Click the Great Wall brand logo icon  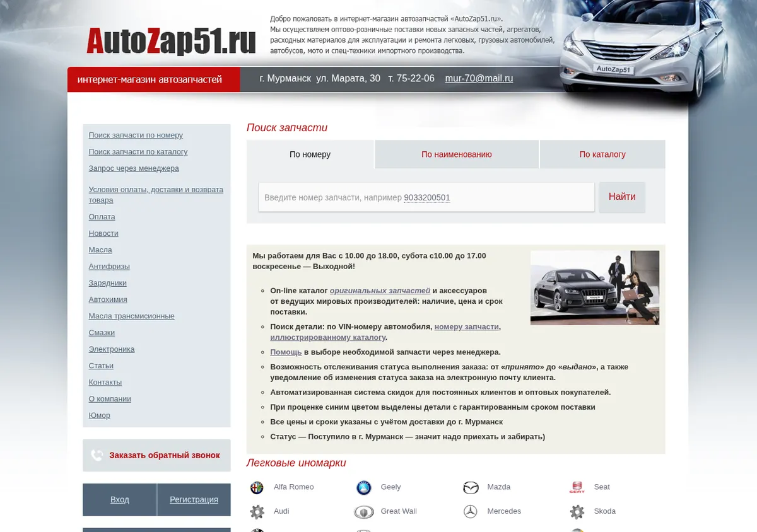click(364, 512)
